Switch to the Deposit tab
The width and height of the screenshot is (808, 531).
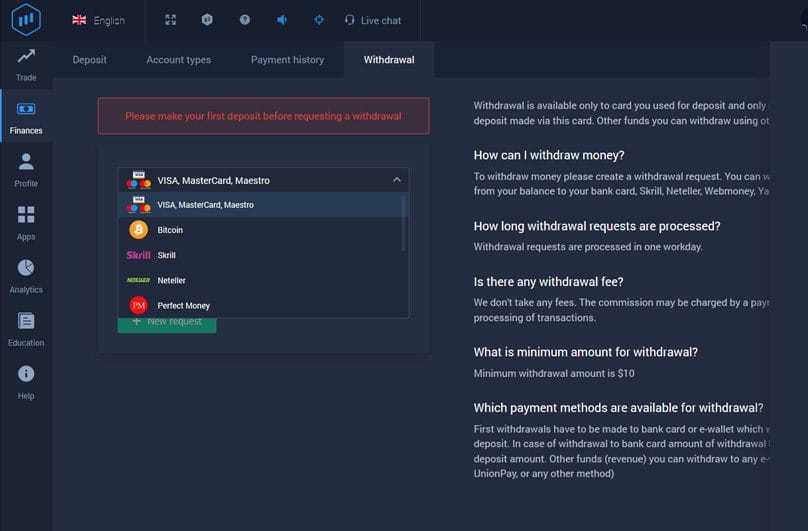tap(89, 60)
